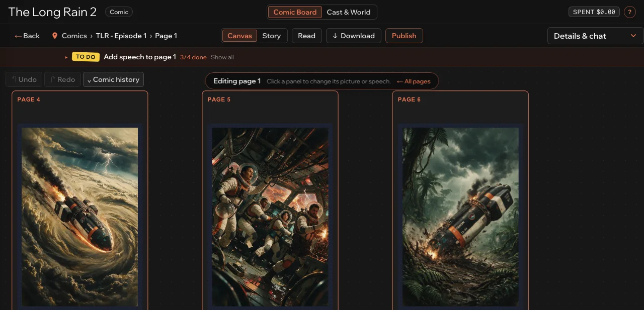The height and width of the screenshot is (310, 644).
Task: Click the yellow TO DO badge
Action: tap(86, 57)
